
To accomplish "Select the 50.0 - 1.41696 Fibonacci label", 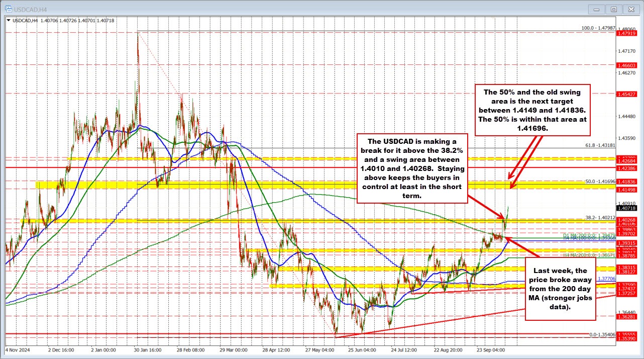I will click(x=599, y=182).
